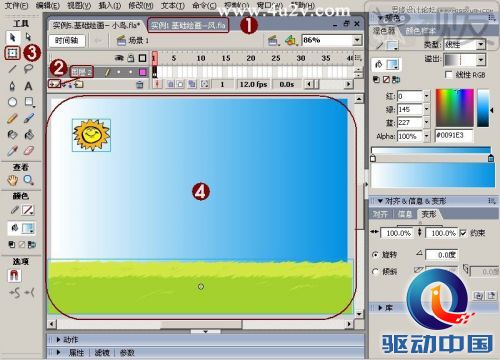Click the Straighten option icon in toolbox
This screenshot has width=500, height=360.
click(30, 293)
